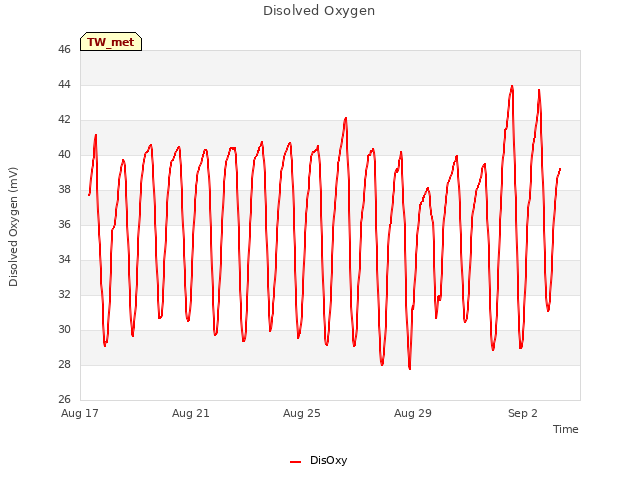Click the DisOxy legend entry
Image resolution: width=640 pixels, height=480 pixels.
pos(319,460)
